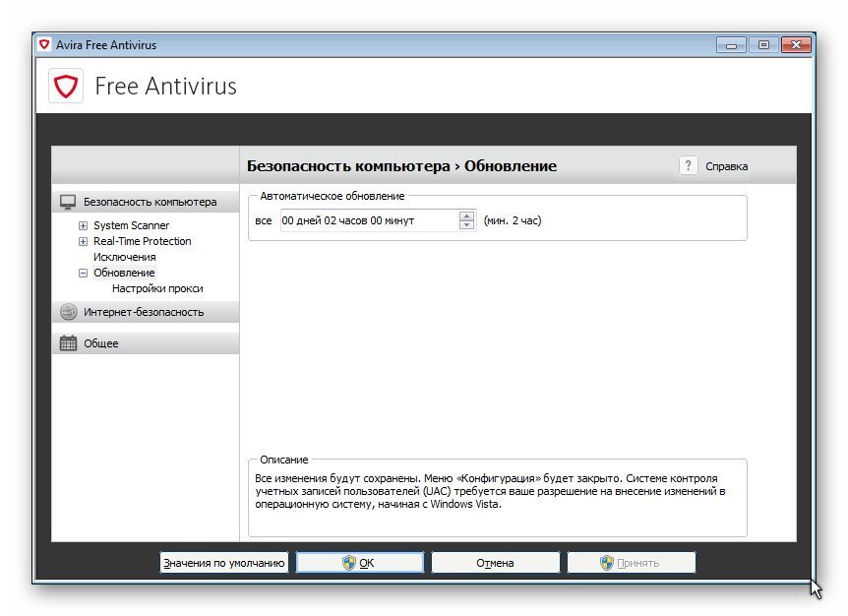This screenshot has width=848, height=616.
Task: Cancel changes with Отмена button
Action: [x=496, y=563]
